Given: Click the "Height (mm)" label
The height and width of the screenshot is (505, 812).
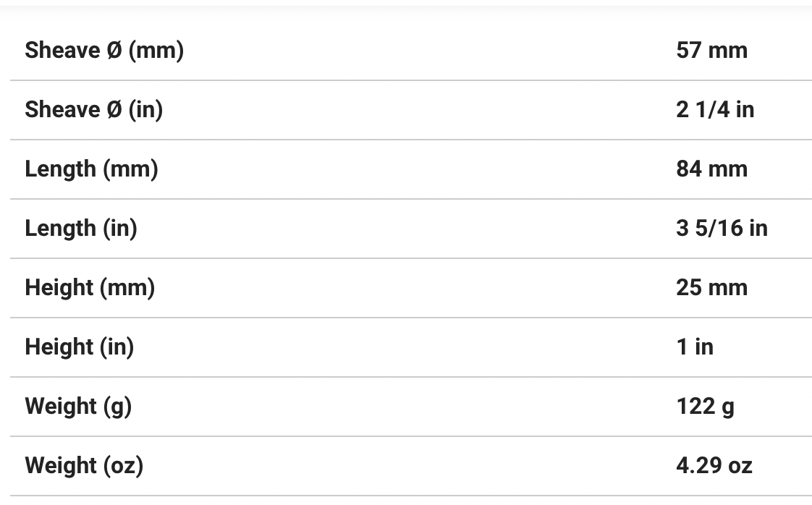Looking at the screenshot, I should tap(90, 288).
